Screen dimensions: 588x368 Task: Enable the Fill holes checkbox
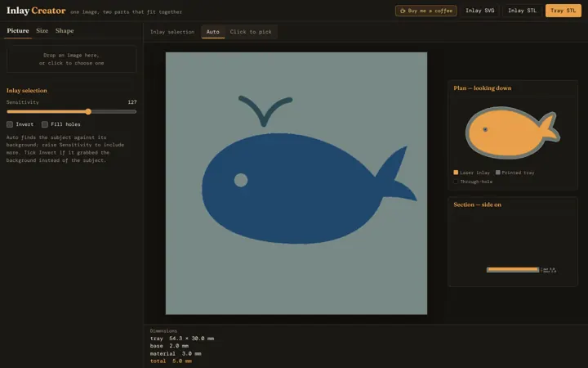(45, 124)
